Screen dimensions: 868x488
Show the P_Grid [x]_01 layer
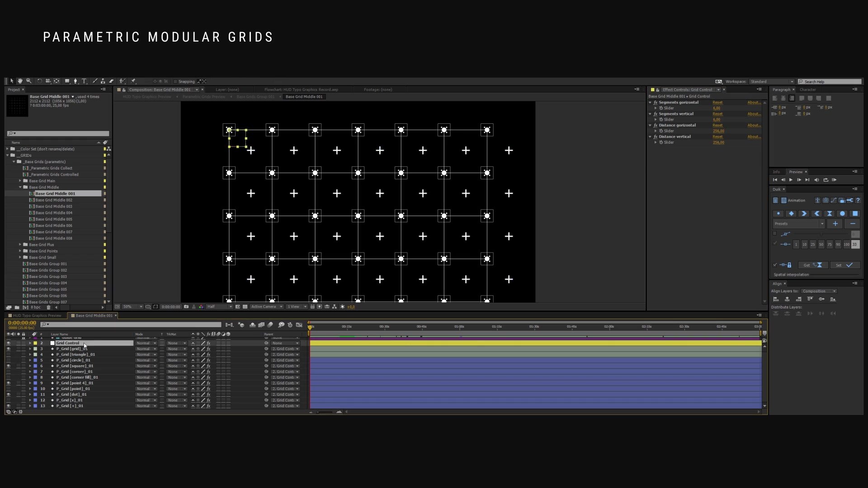[8, 400]
